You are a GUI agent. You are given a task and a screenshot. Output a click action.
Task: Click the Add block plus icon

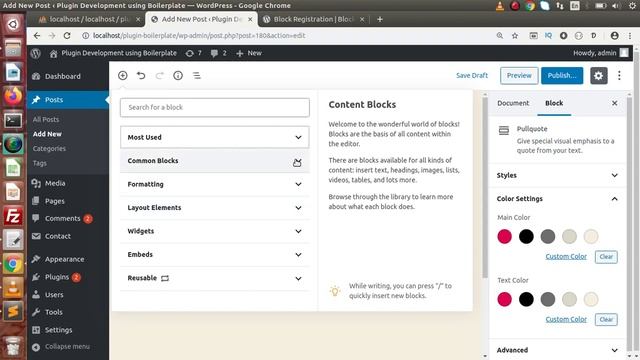click(x=122, y=76)
